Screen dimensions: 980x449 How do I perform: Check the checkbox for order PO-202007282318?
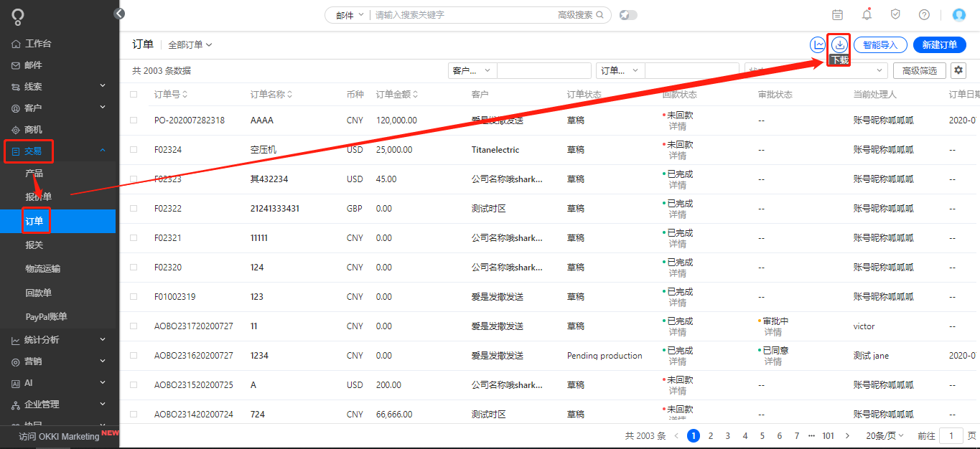[x=133, y=120]
